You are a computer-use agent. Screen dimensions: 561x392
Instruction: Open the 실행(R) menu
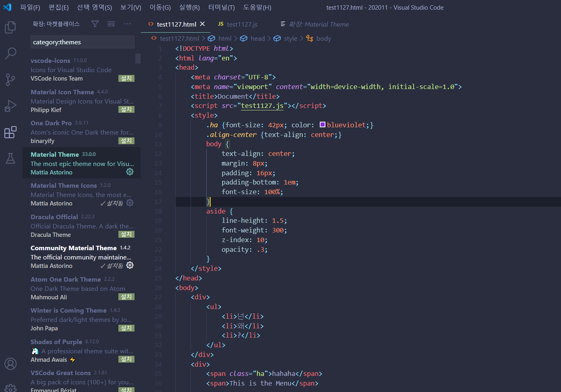point(189,7)
